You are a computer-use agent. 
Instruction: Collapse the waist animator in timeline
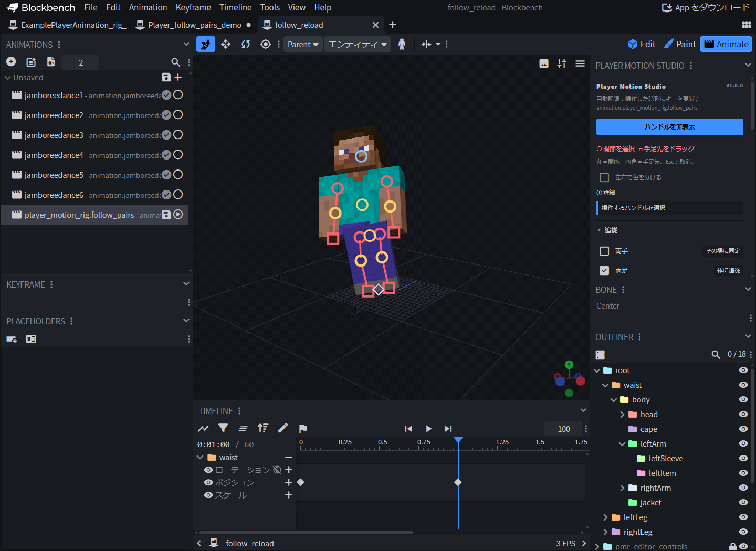(200, 458)
